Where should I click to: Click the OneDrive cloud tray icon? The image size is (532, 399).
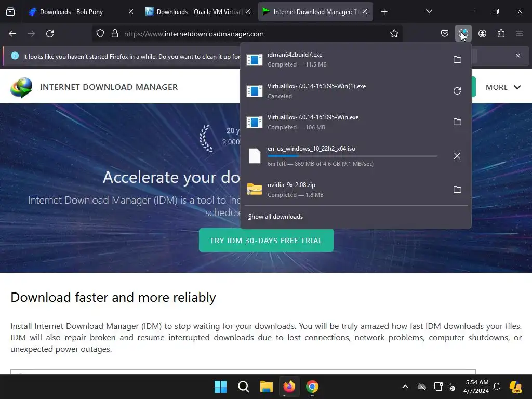pyautogui.click(x=422, y=387)
